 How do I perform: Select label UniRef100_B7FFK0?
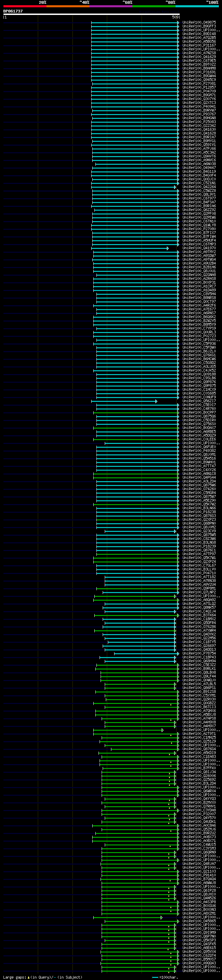[x=199, y=768]
